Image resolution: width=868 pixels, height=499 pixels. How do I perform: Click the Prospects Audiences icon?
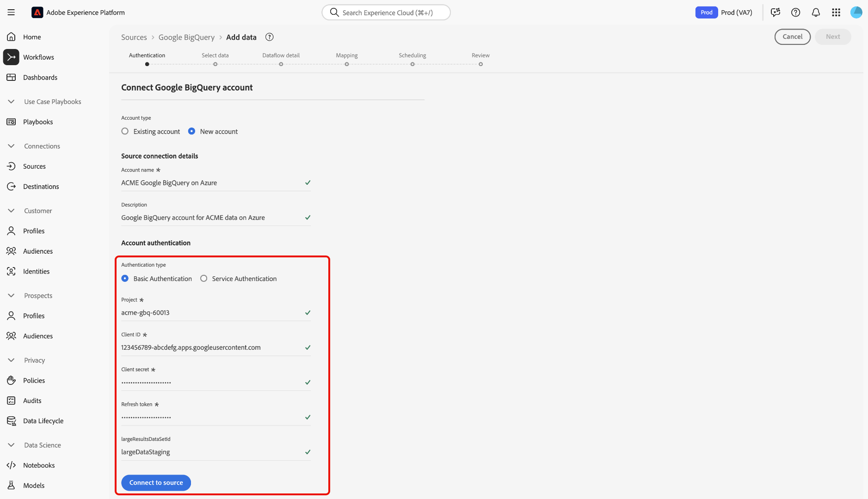(x=11, y=336)
